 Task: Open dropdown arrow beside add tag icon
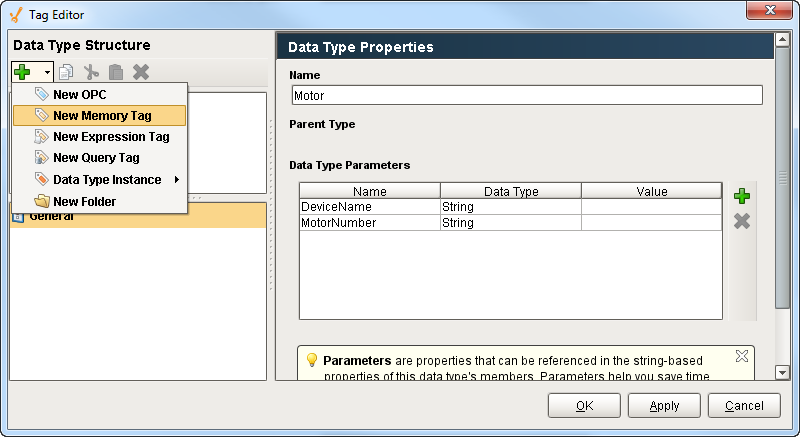[x=47, y=73]
